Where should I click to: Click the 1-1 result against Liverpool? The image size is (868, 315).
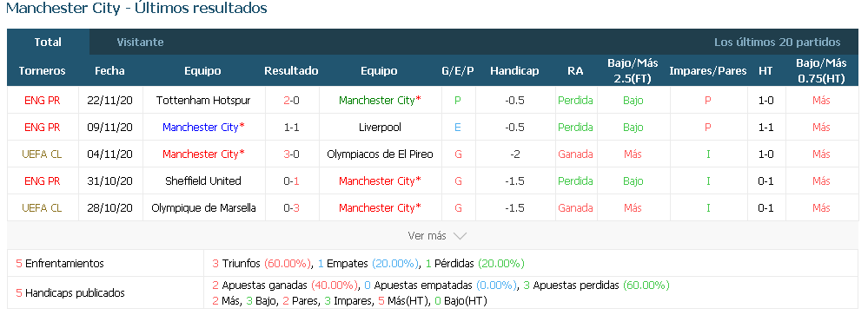pos(291,127)
